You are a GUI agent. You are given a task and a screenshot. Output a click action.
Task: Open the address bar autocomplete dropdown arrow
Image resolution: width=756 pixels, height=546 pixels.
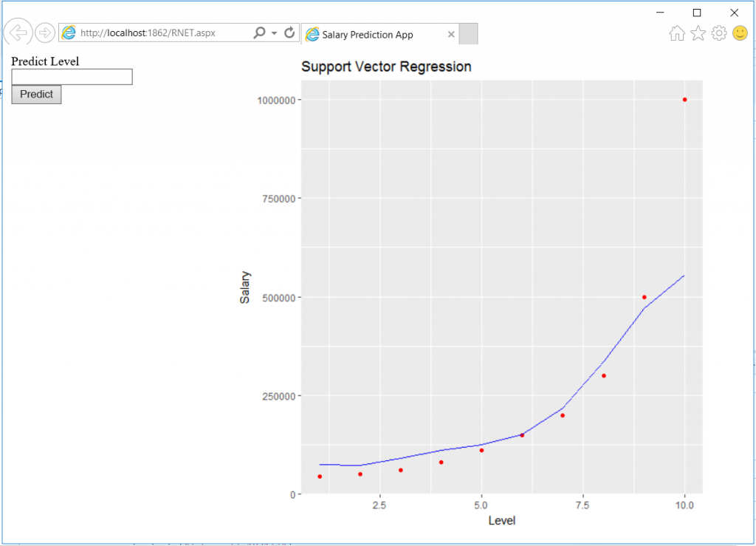pos(274,33)
